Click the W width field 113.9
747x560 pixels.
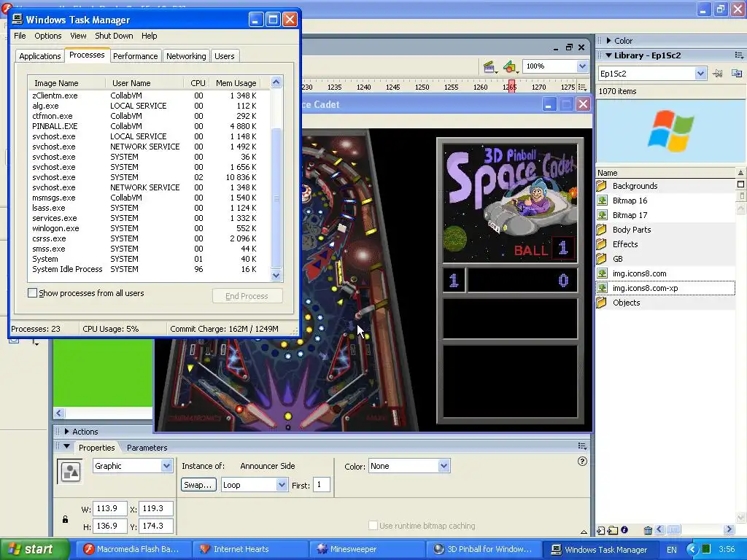point(109,508)
